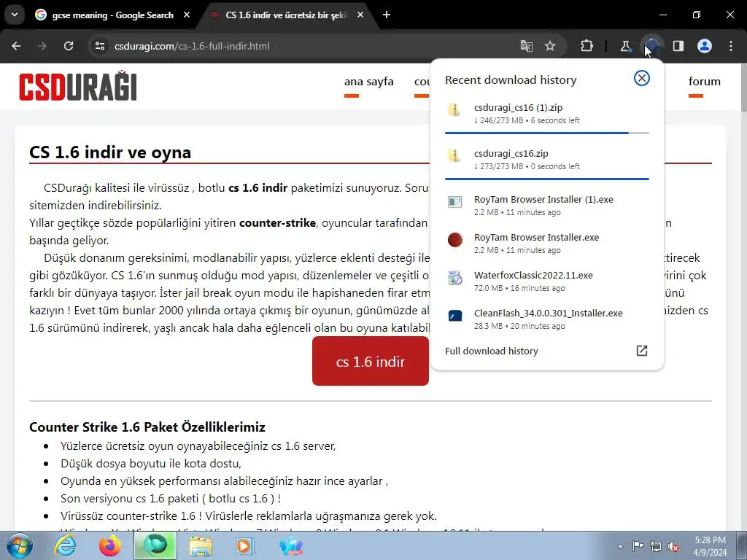This screenshot has width=747, height=560.
Task: Open the forum menu item
Action: [x=704, y=82]
